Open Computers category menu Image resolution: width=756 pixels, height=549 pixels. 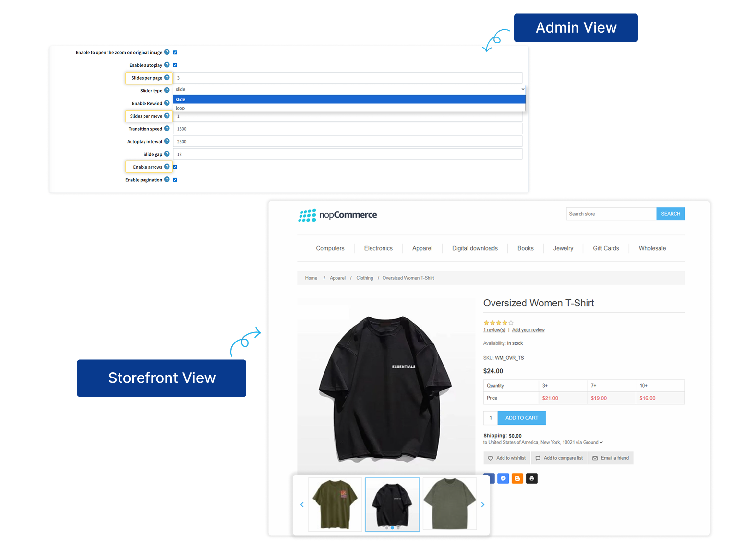click(330, 248)
